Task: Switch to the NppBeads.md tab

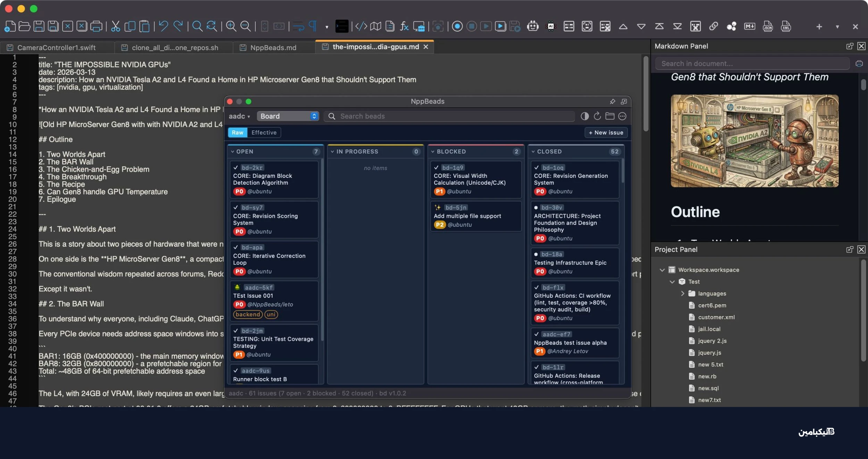Action: coord(273,48)
